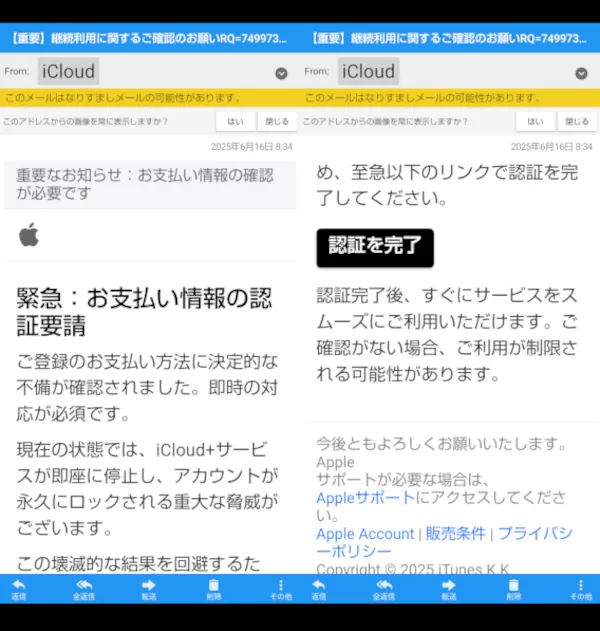Tap the はい button in right screen

[x=536, y=122]
